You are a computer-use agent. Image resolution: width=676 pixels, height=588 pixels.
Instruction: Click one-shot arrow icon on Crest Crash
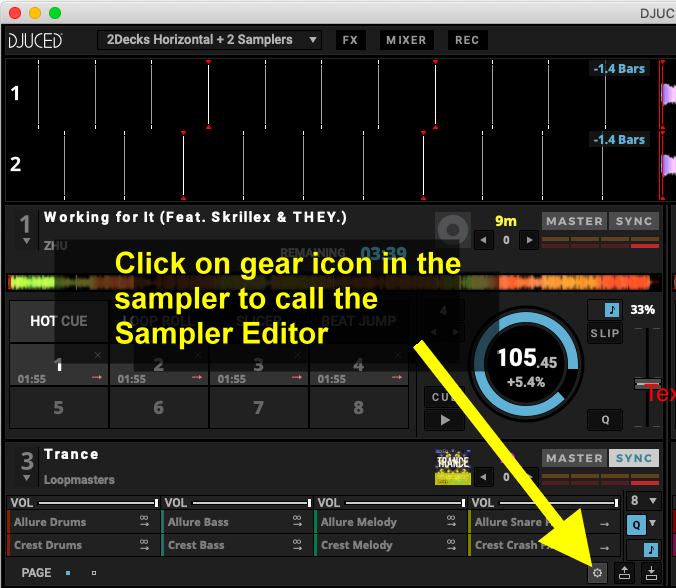tap(604, 548)
